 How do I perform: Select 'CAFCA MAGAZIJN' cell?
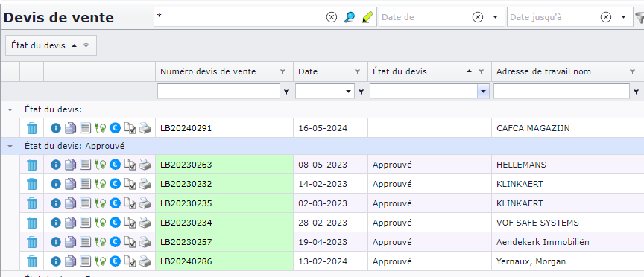tap(568, 128)
